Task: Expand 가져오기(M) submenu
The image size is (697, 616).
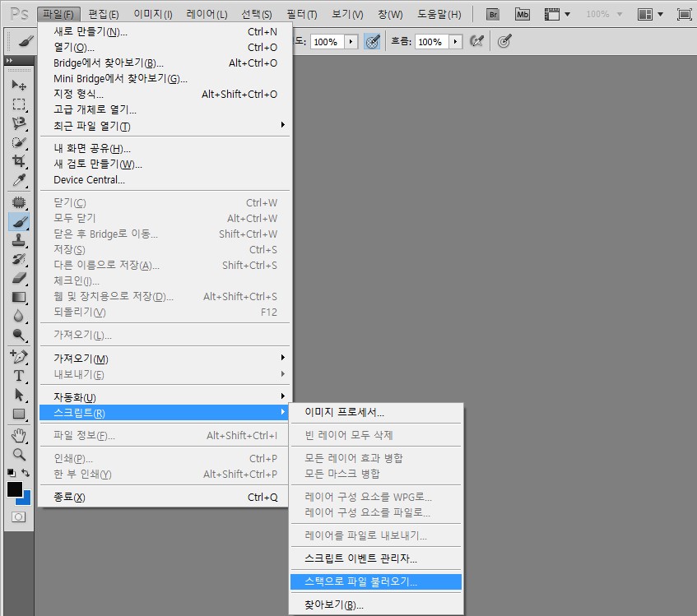Action: pyautogui.click(x=165, y=359)
